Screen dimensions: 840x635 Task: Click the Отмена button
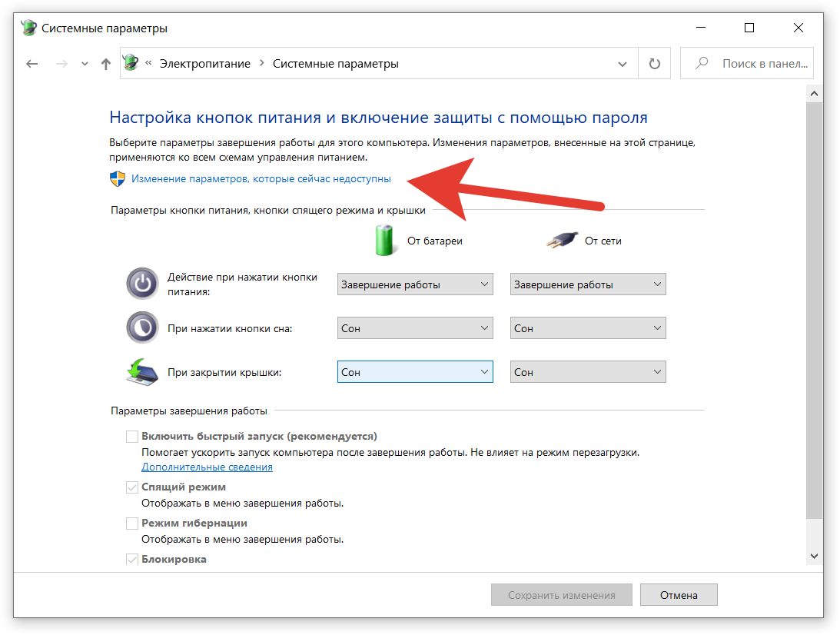coord(679,595)
